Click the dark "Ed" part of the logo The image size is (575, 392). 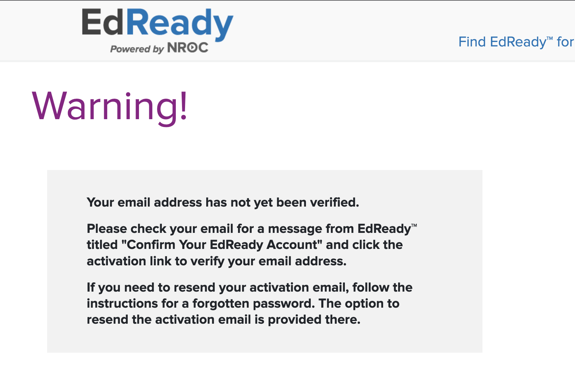(x=103, y=22)
